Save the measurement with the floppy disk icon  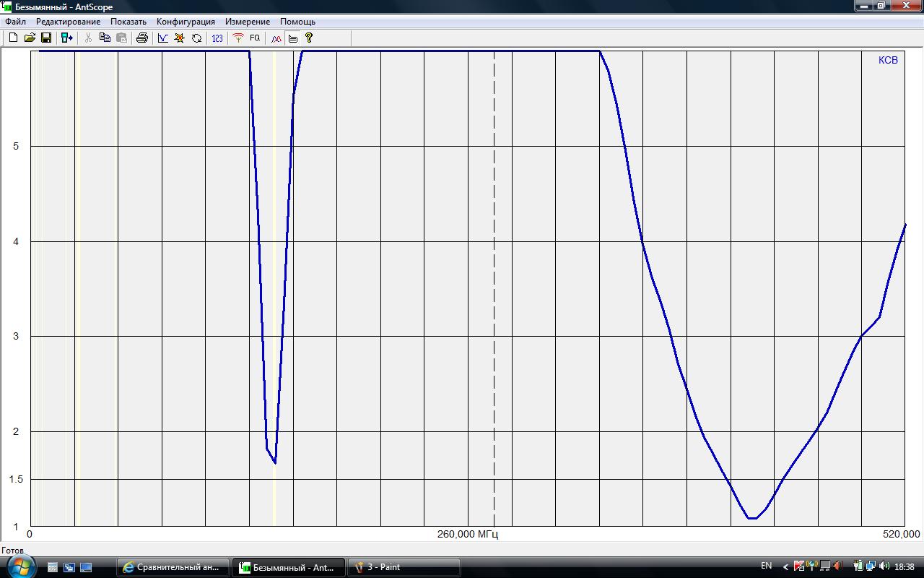[x=46, y=38]
